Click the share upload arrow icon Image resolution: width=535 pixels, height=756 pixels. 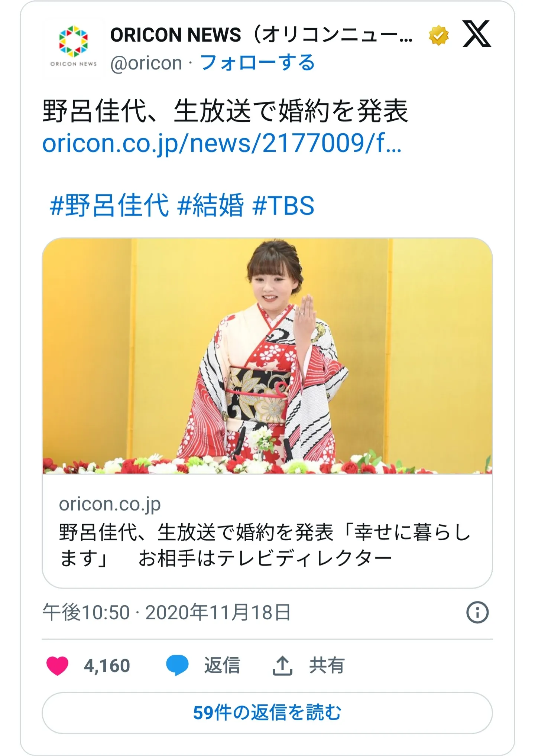click(x=282, y=665)
